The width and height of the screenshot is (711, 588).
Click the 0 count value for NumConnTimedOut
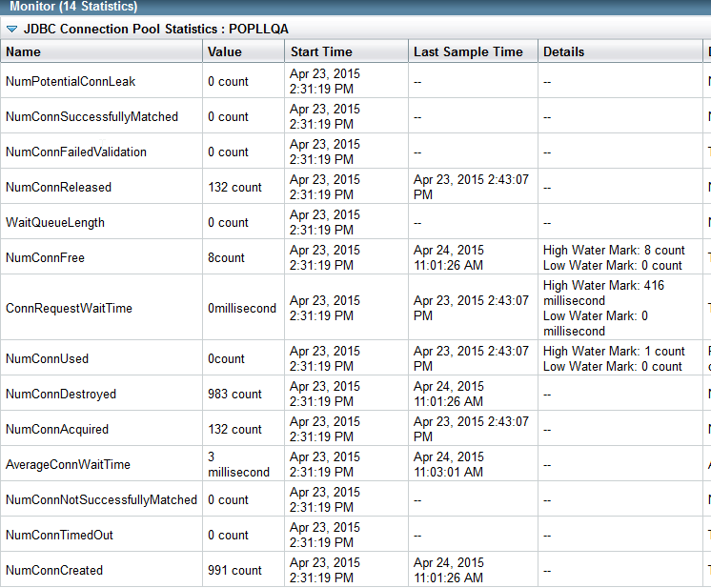click(228, 536)
